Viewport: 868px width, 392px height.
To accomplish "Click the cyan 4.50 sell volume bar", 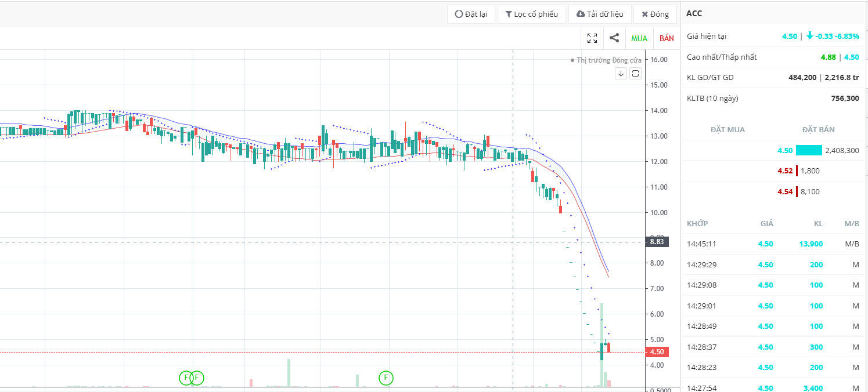I will (x=809, y=150).
